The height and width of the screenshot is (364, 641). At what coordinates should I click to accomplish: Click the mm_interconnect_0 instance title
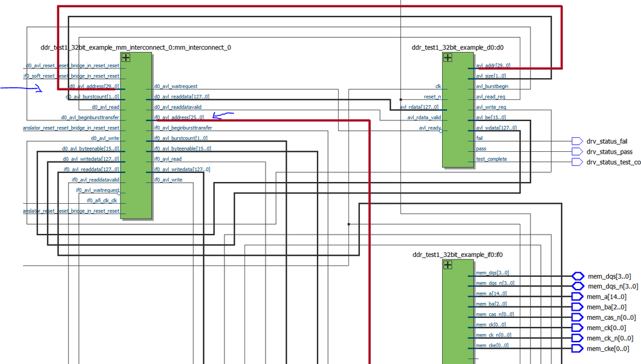(x=136, y=47)
